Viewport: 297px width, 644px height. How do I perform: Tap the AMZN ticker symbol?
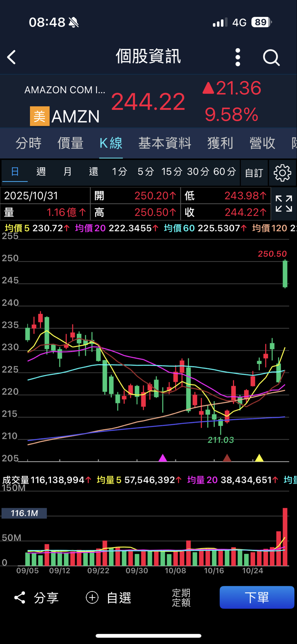(76, 116)
